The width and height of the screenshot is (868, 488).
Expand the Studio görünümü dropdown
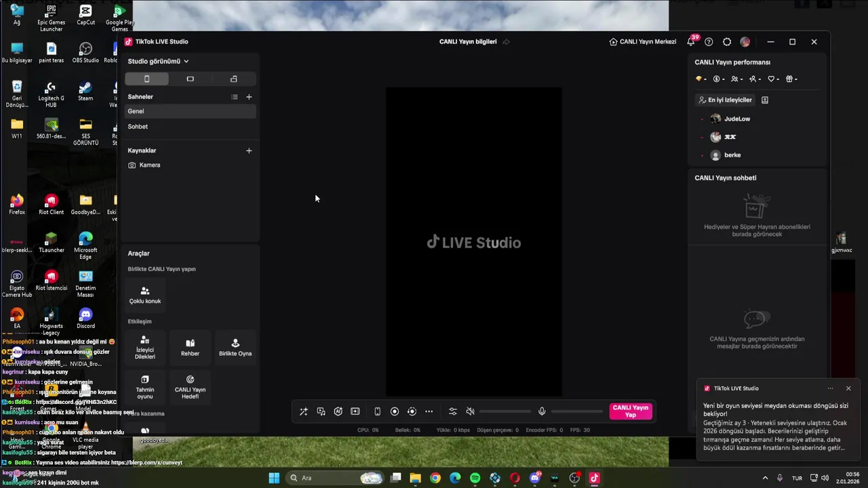pyautogui.click(x=158, y=61)
